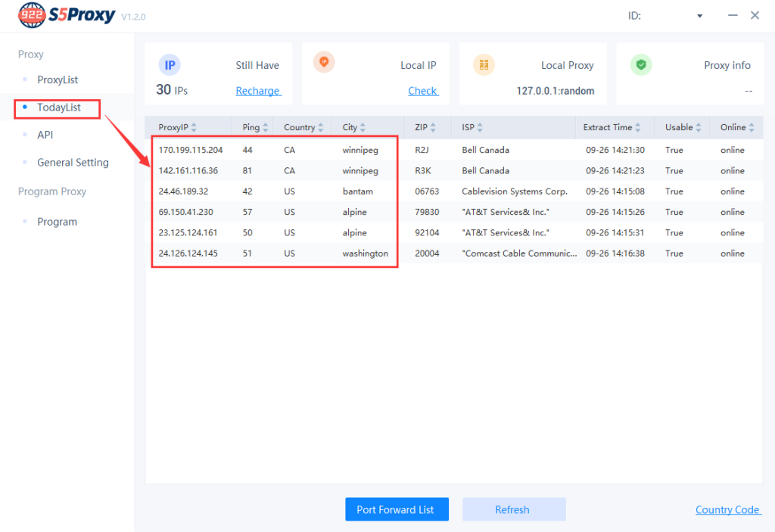The image size is (775, 532).
Task: Sort table by Extract Time arrows
Action: pos(637,127)
